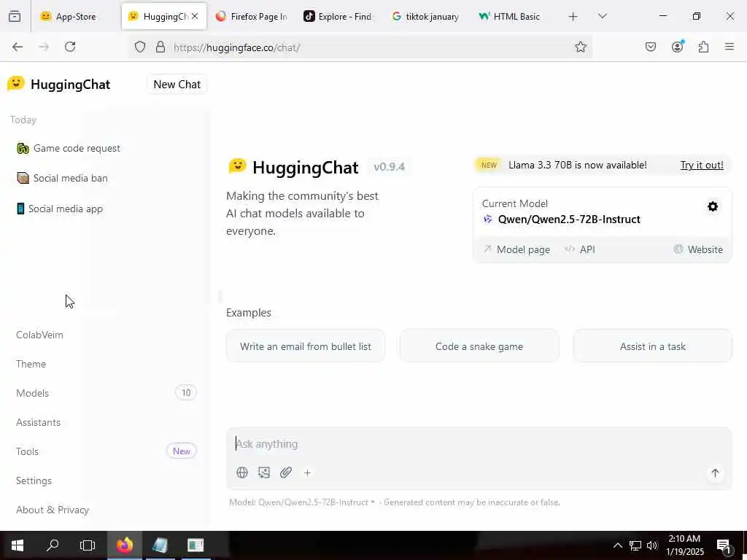Open a new browser tab
Screen dimensions: 747x560
pyautogui.click(x=573, y=17)
